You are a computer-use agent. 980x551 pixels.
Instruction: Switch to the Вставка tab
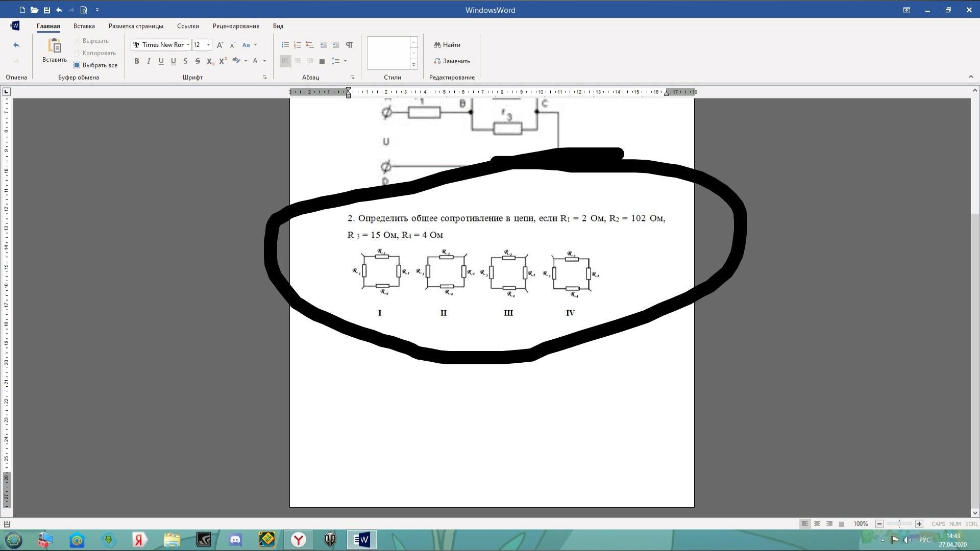84,26
